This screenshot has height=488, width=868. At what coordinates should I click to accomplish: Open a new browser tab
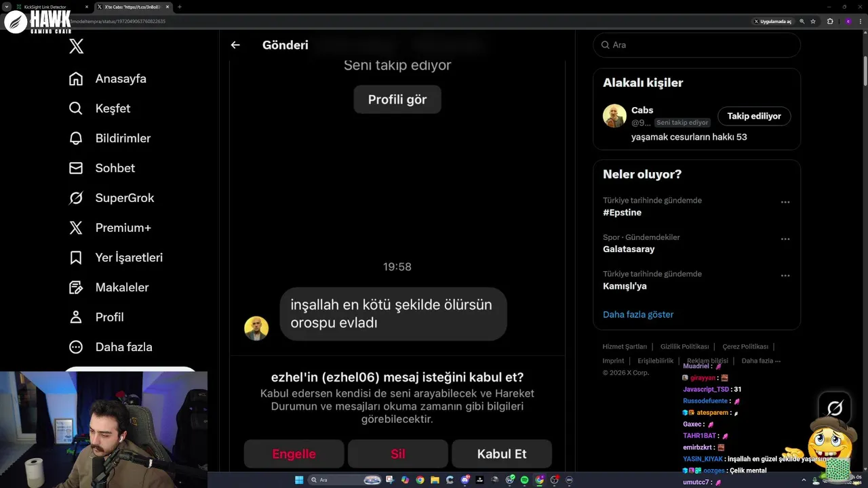point(180,7)
